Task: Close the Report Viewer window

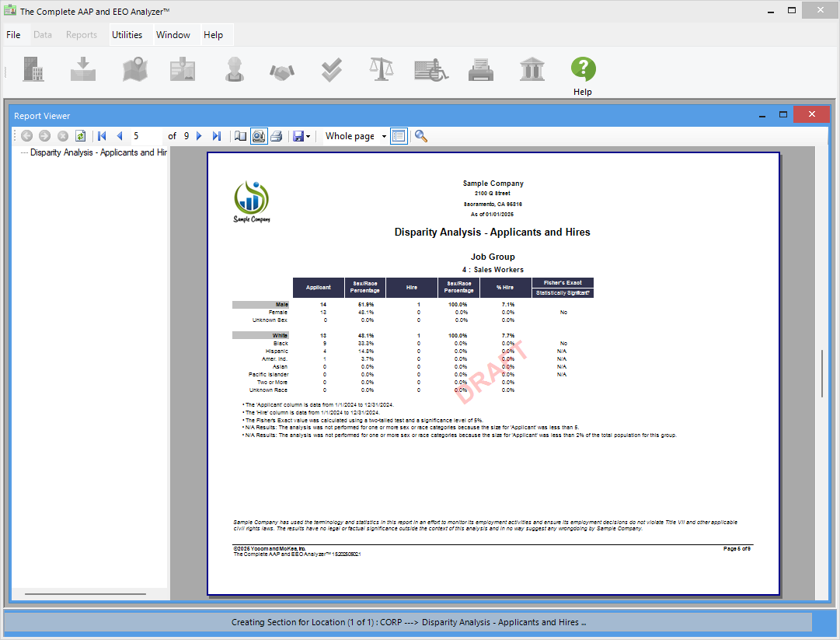Action: point(811,114)
